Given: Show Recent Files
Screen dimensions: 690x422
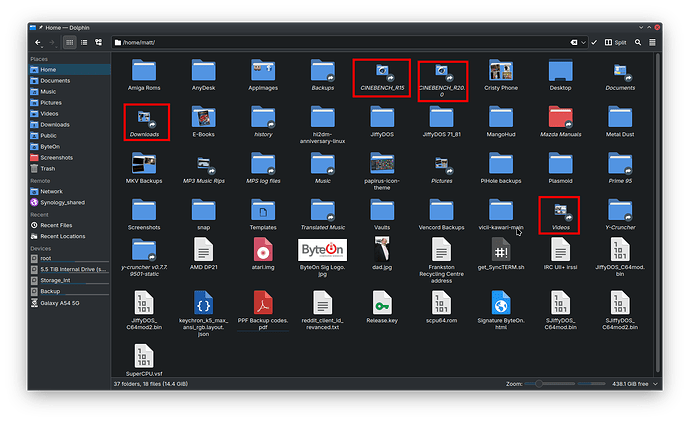Looking at the screenshot, I should pyautogui.click(x=70, y=225).
